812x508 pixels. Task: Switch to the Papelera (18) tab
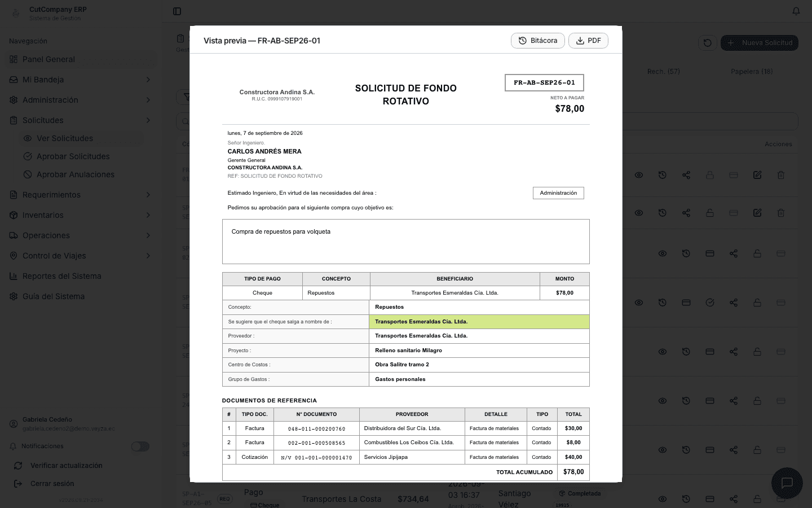click(752, 72)
